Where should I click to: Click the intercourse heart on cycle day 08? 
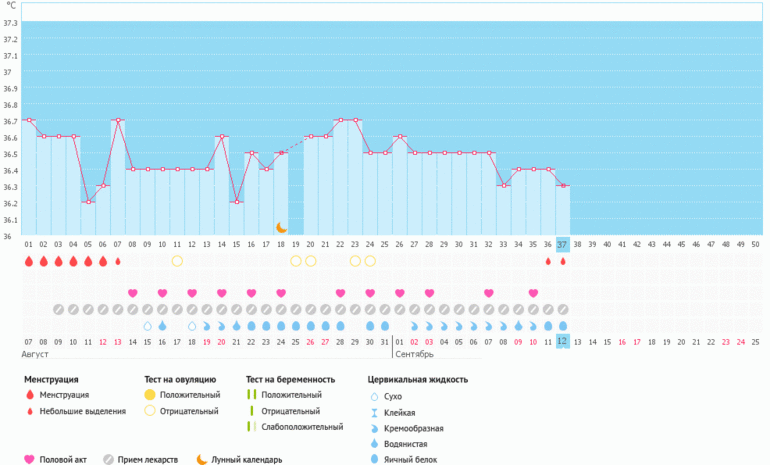tap(133, 293)
